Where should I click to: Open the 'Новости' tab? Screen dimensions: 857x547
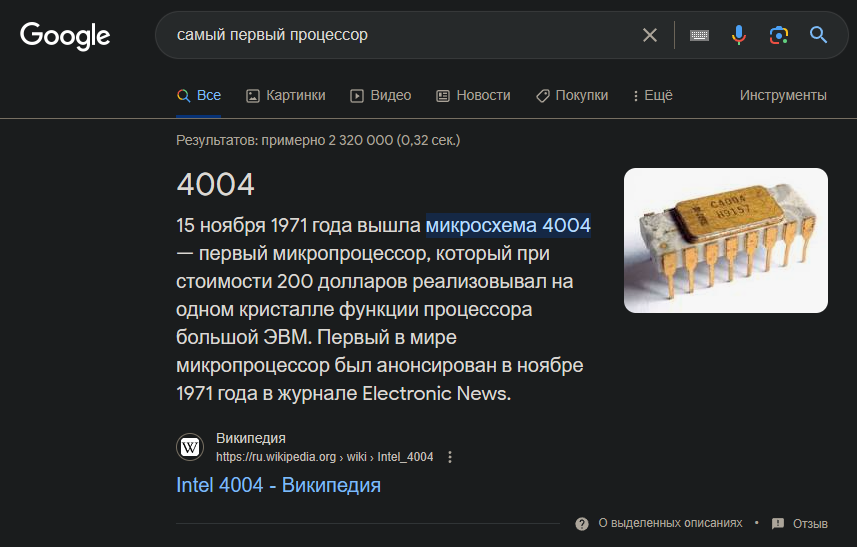[473, 96]
